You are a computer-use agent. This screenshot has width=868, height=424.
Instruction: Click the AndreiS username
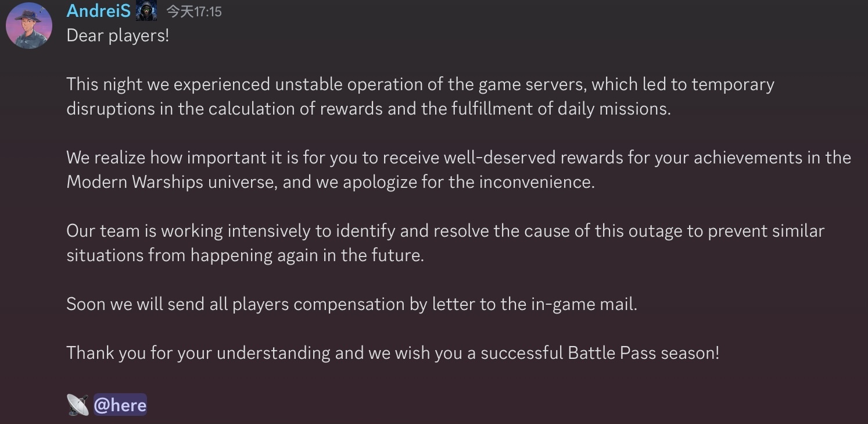click(x=98, y=10)
